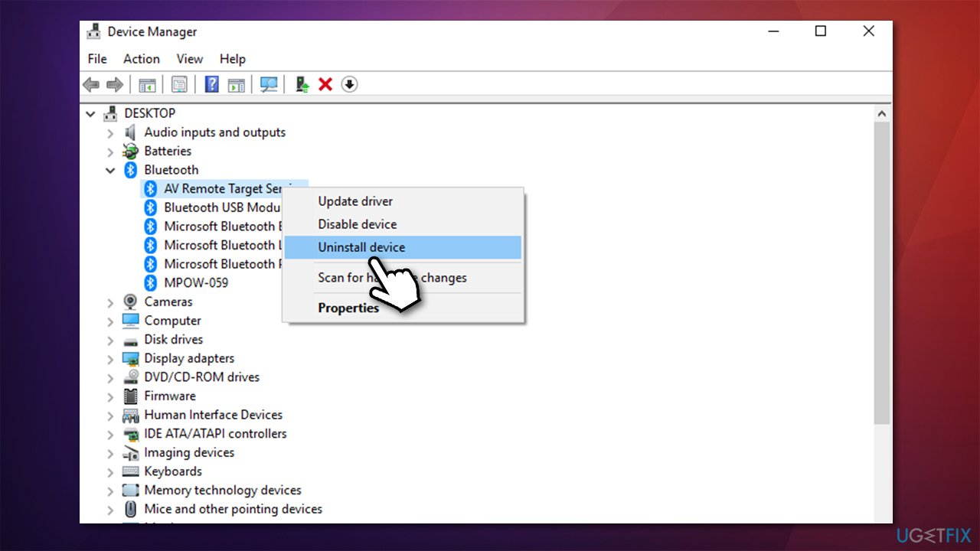Scan for hardware changes using toolbar icon
The image size is (980, 551).
click(x=269, y=84)
